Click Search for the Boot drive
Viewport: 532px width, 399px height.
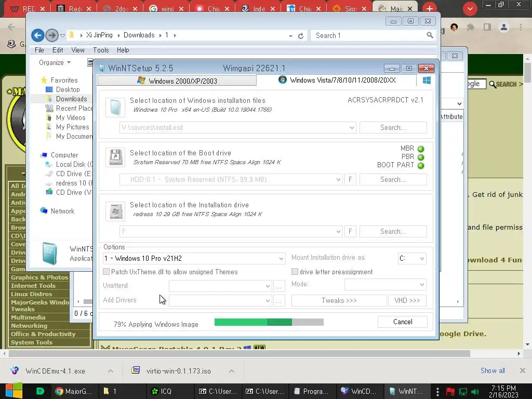tap(393, 179)
